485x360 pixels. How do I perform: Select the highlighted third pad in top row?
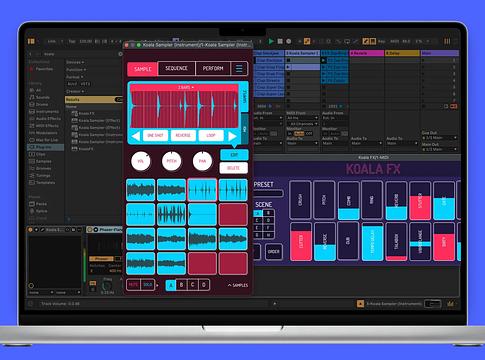pyautogui.click(x=202, y=190)
